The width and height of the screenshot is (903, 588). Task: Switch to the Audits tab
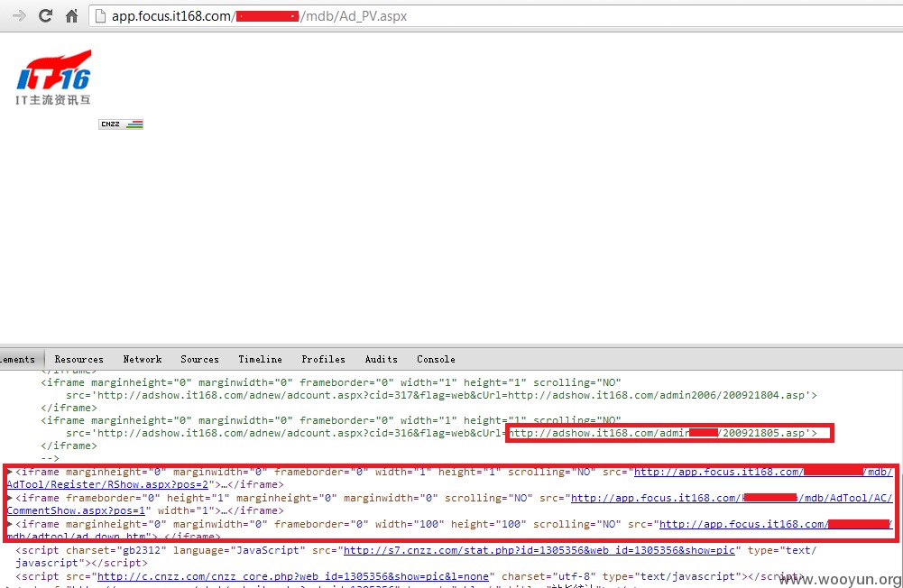382,359
